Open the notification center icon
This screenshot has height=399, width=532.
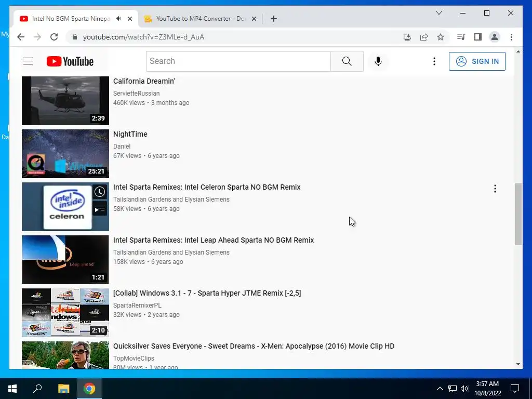pyautogui.click(x=515, y=389)
